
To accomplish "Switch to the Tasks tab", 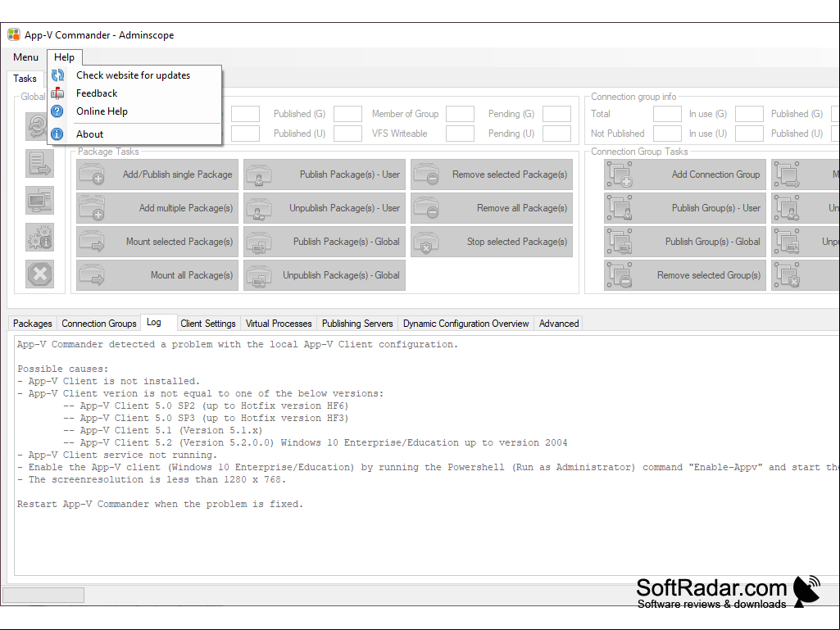I will coord(25,78).
